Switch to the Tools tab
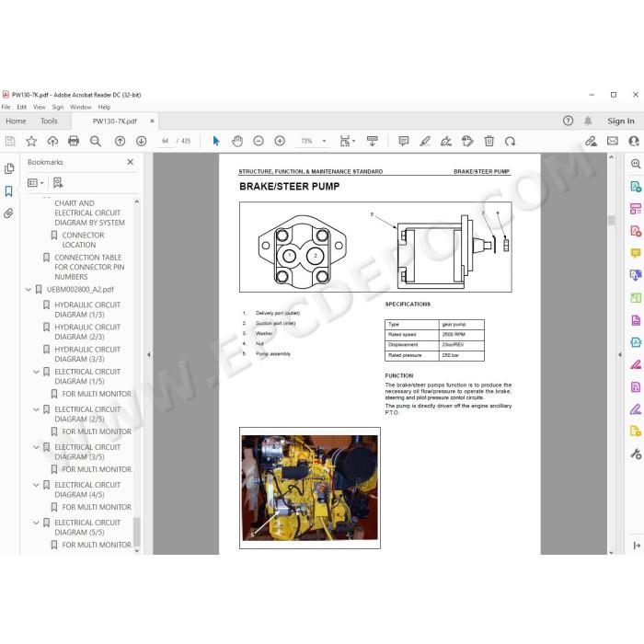 tap(49, 121)
